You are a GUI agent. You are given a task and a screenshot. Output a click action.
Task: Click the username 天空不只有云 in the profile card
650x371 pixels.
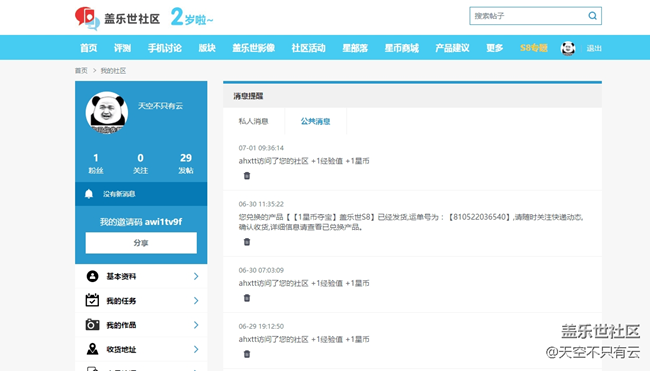click(x=160, y=106)
